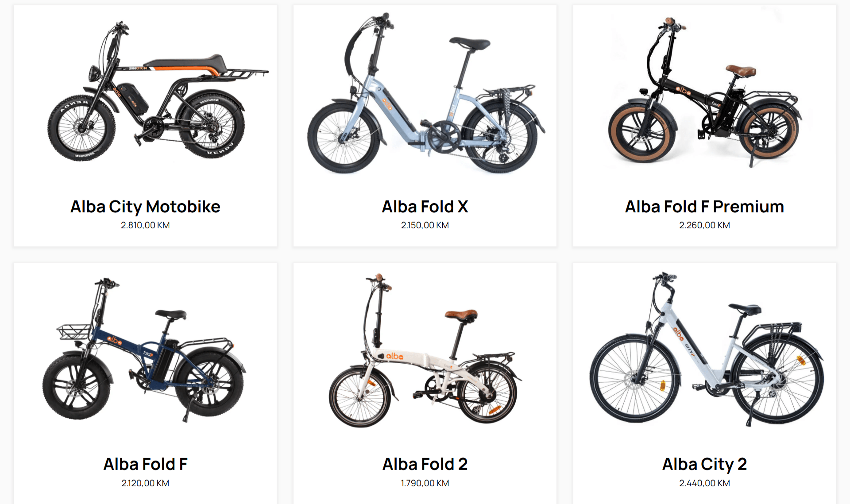Select the 2.810,00 KM price
The height and width of the screenshot is (504, 850).
click(145, 225)
